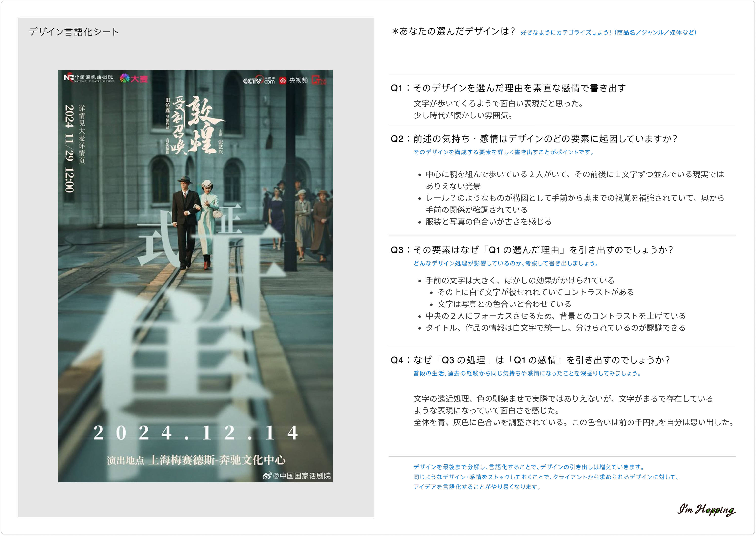Click the colorful Damai logo
This screenshot has height=536, width=756.
tap(134, 78)
